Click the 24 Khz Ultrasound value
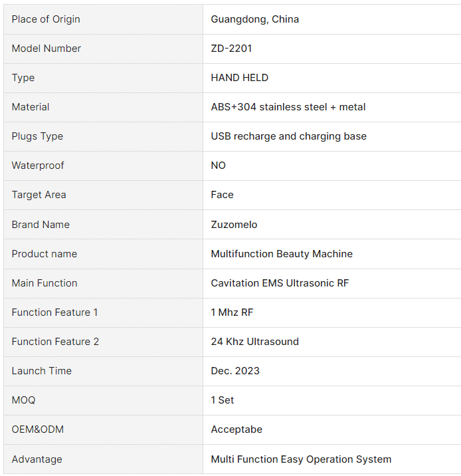 [255, 342]
